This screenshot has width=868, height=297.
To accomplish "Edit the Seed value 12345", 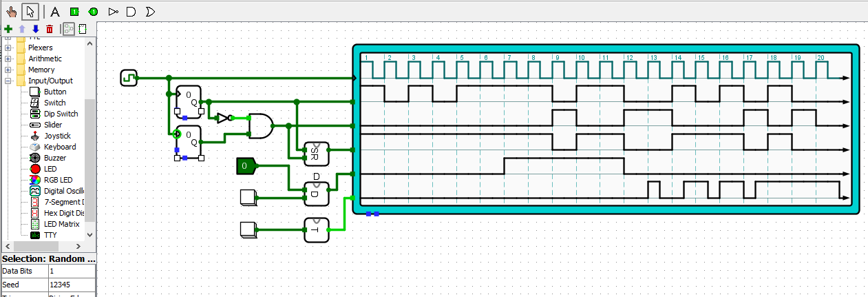I will click(72, 284).
